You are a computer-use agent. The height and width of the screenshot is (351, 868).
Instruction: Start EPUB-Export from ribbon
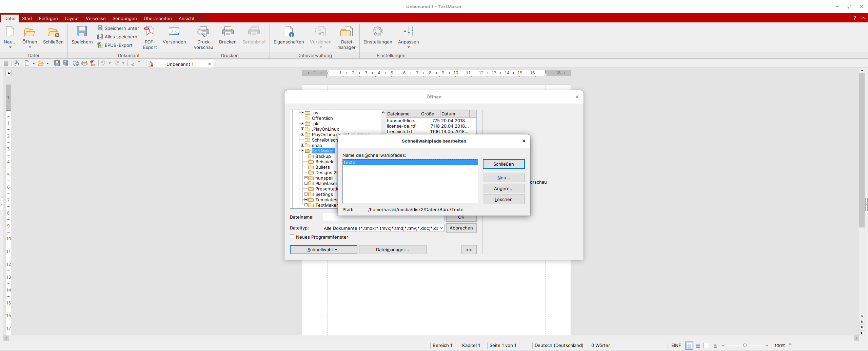coord(115,45)
